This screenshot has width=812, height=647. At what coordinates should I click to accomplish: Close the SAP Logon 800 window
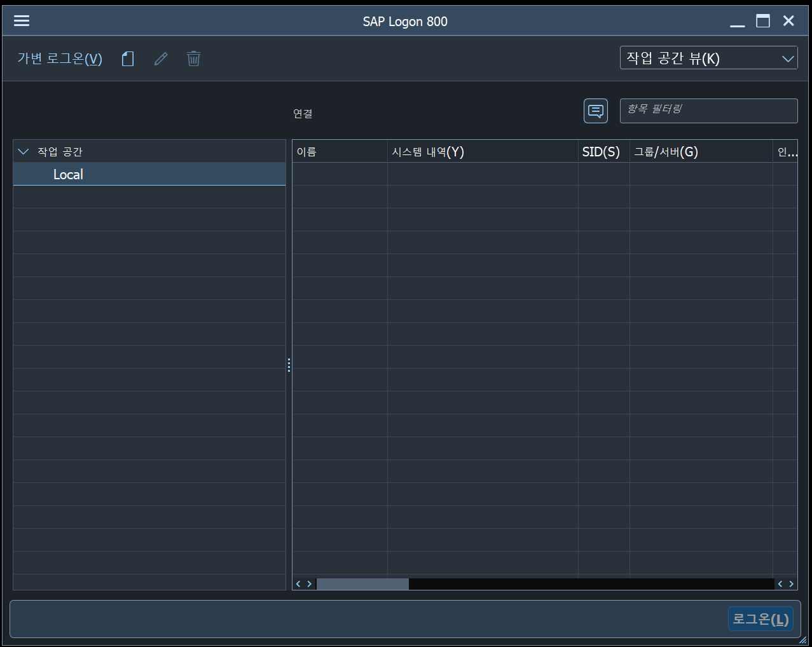[x=788, y=21]
